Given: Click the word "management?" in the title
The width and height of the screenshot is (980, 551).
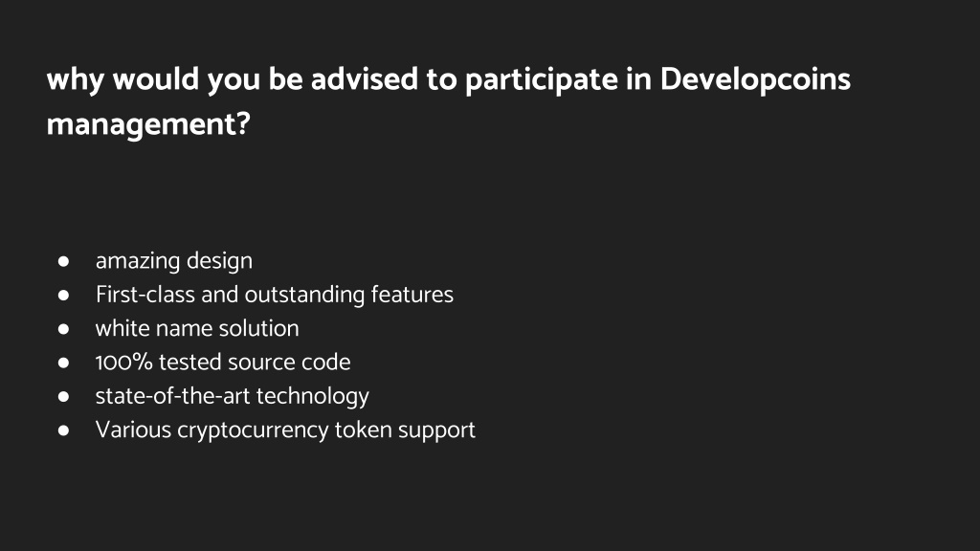Looking at the screenshot, I should click(x=148, y=124).
